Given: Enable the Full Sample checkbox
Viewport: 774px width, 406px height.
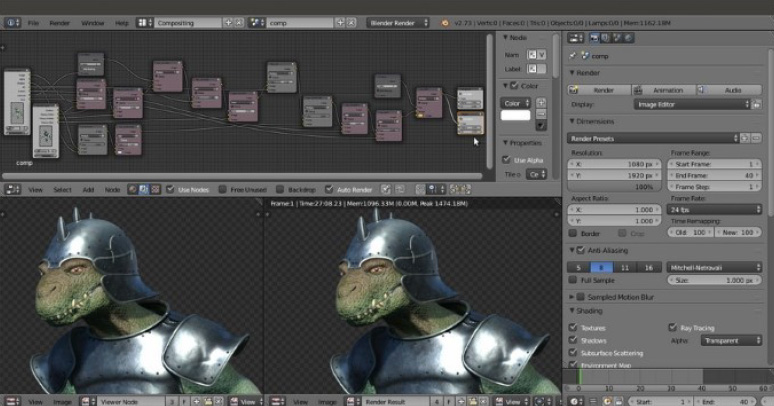Looking at the screenshot, I should 573,280.
